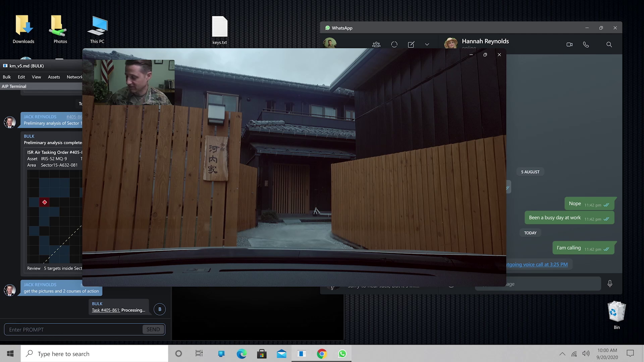Open WhatsApp status updates icon
The height and width of the screenshot is (362, 644).
tap(394, 45)
